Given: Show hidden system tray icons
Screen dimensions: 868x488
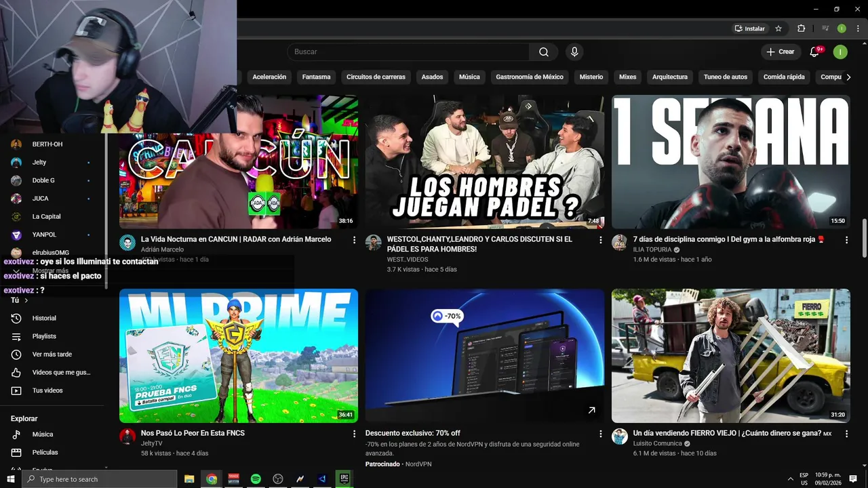Looking at the screenshot, I should 790,479.
